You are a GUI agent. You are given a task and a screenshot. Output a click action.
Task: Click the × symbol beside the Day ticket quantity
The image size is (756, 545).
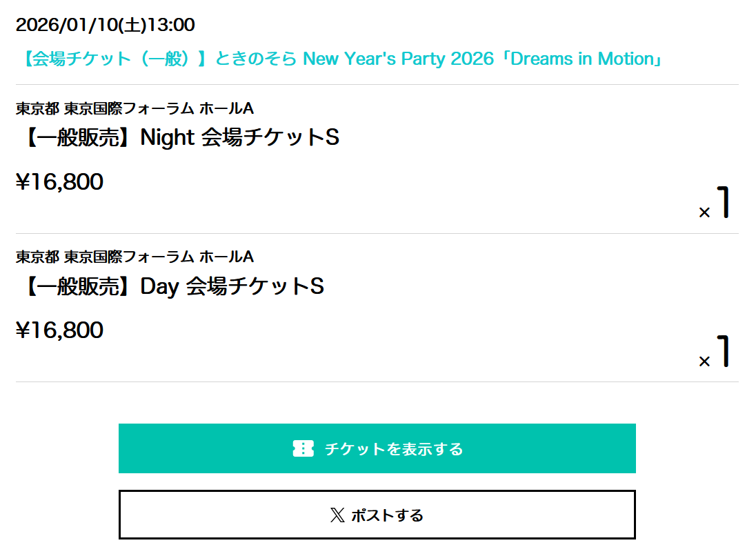(x=704, y=361)
